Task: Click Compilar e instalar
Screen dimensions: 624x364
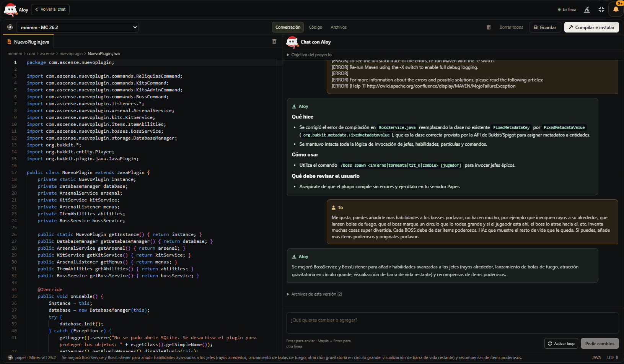Action: [591, 27]
